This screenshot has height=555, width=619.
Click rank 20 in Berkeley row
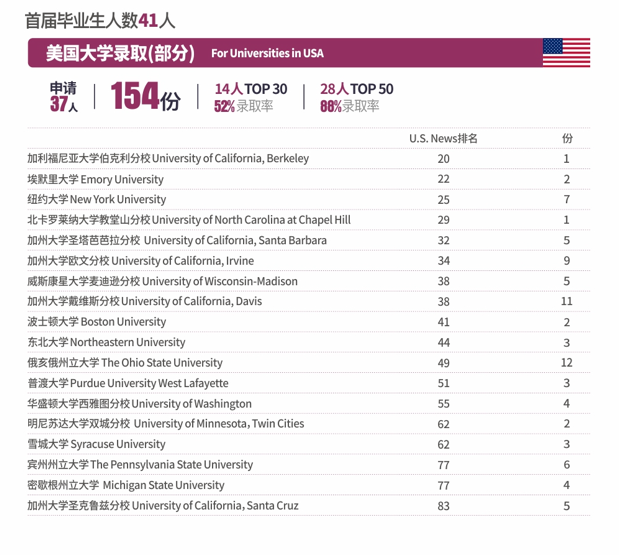point(443,159)
